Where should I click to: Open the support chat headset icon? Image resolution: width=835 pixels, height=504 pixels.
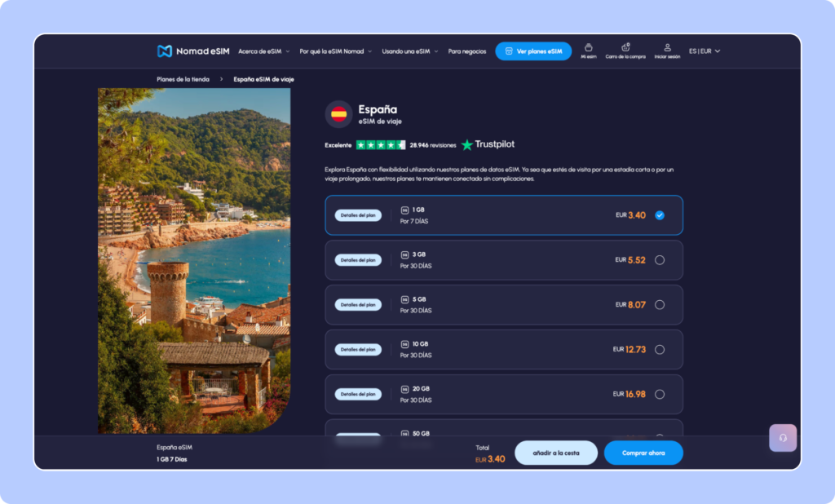(783, 438)
